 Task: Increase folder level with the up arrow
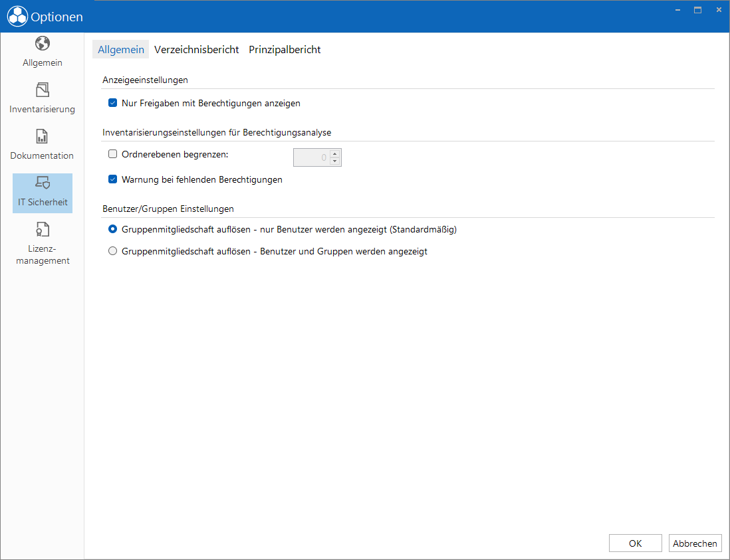pyautogui.click(x=334, y=153)
